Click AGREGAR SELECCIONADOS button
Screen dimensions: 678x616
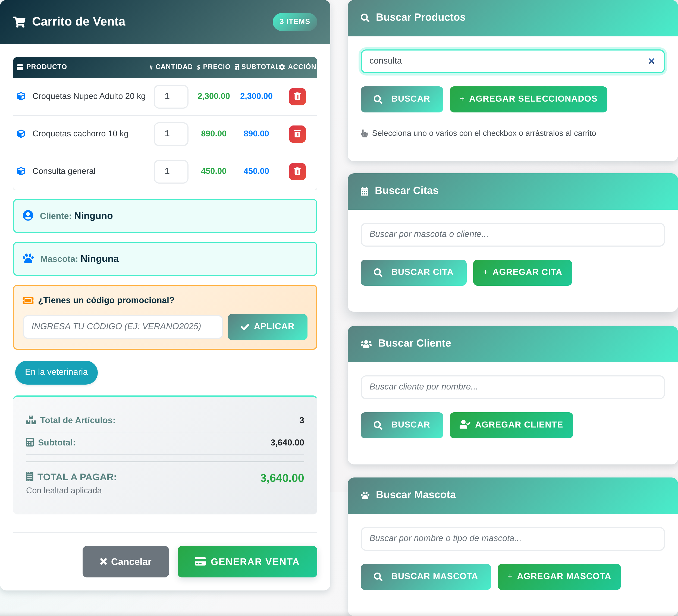528,99
